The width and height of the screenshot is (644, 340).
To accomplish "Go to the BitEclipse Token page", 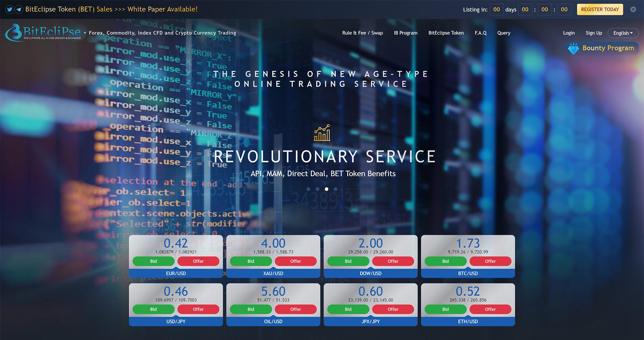I will pos(446,33).
